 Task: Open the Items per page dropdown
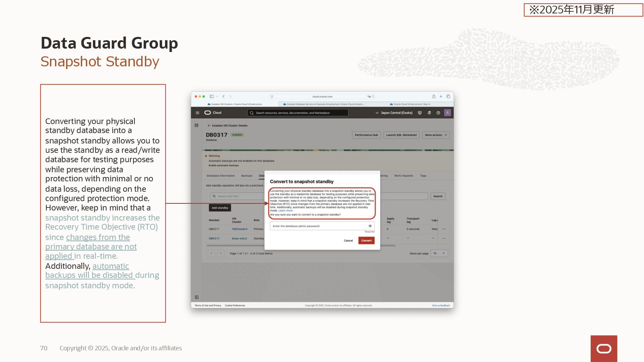coord(439,253)
